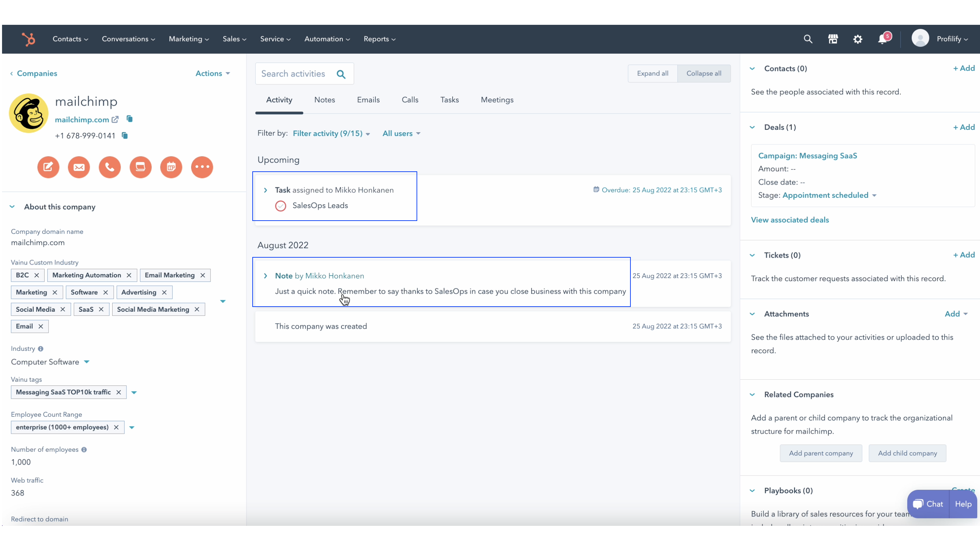Screen dimensions: 980x551
Task: Mark SalesOps Leads task complete
Action: click(x=281, y=206)
